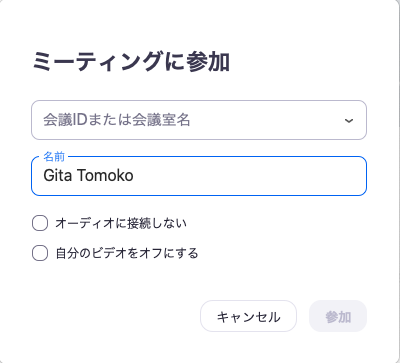Image resolution: width=400 pixels, height=363 pixels.
Task: Click the 会議IDまたは会議室名 input field
Action: tap(199, 120)
